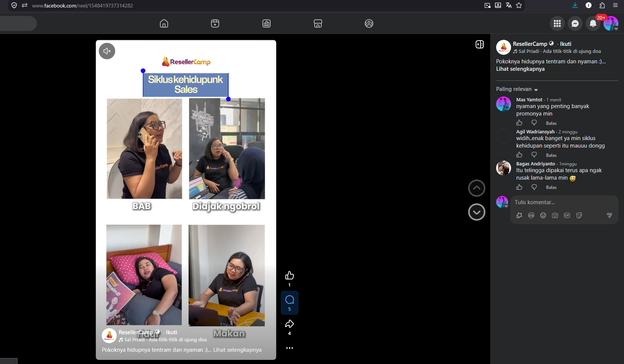Attach a photo with the camera icon

click(x=555, y=215)
